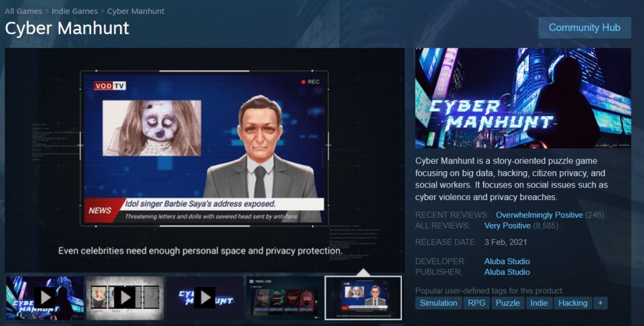Open publisher Aluba Studio page

point(507,272)
